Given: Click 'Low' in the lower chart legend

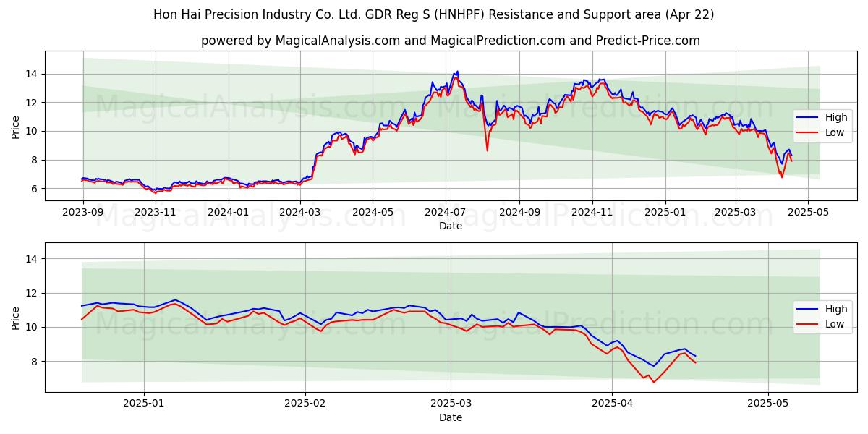Looking at the screenshot, I should pyautogui.click(x=835, y=324).
